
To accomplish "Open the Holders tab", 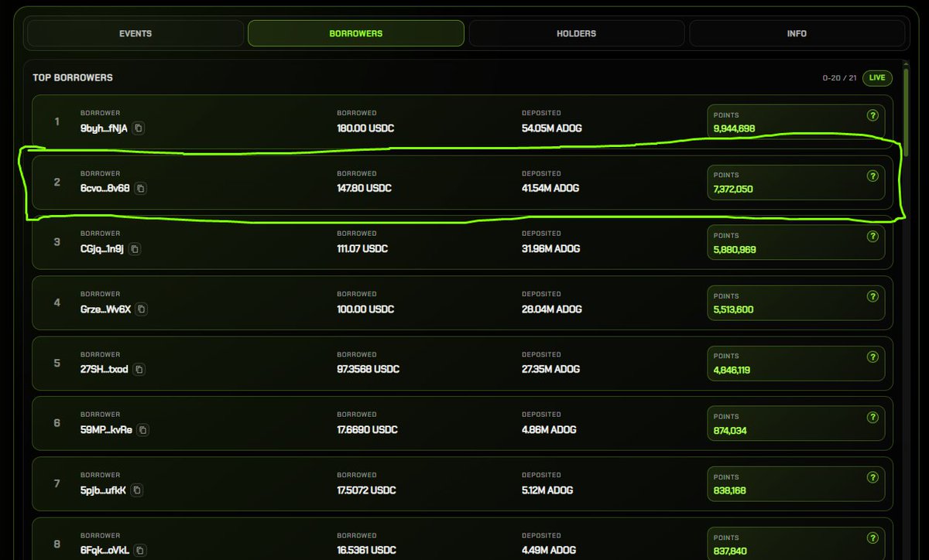I will (x=577, y=33).
